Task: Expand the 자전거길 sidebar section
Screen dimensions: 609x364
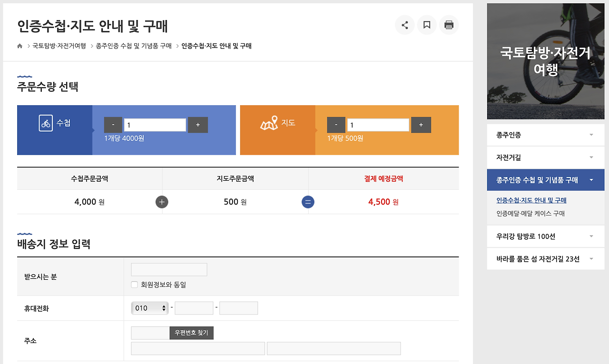Action: (545, 157)
